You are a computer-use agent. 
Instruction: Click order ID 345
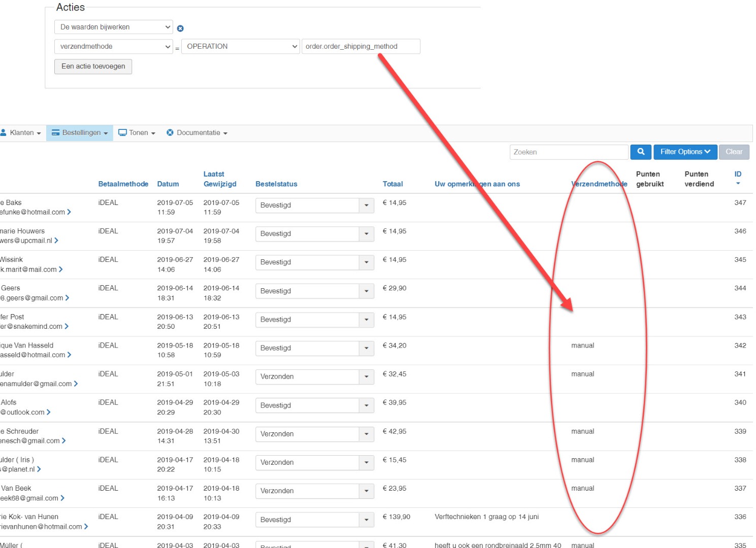pos(740,260)
